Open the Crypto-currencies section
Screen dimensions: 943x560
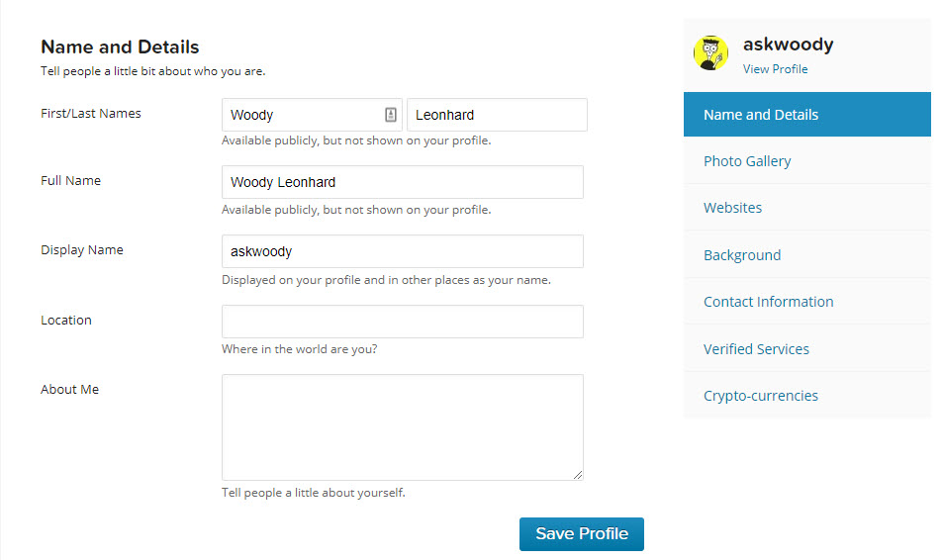(x=760, y=396)
